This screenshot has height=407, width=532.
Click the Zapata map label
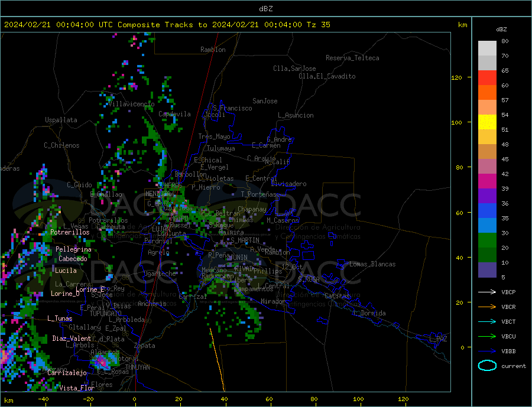145,346
